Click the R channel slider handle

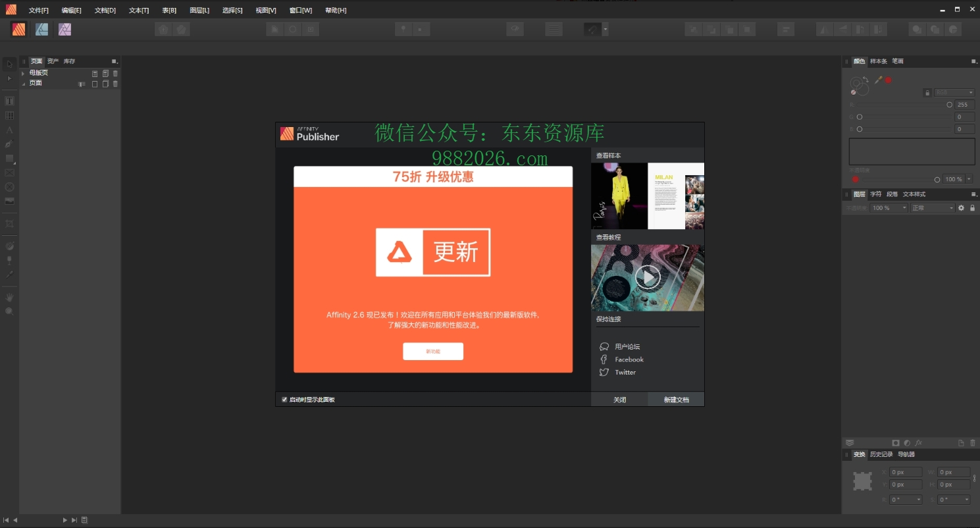949,105
